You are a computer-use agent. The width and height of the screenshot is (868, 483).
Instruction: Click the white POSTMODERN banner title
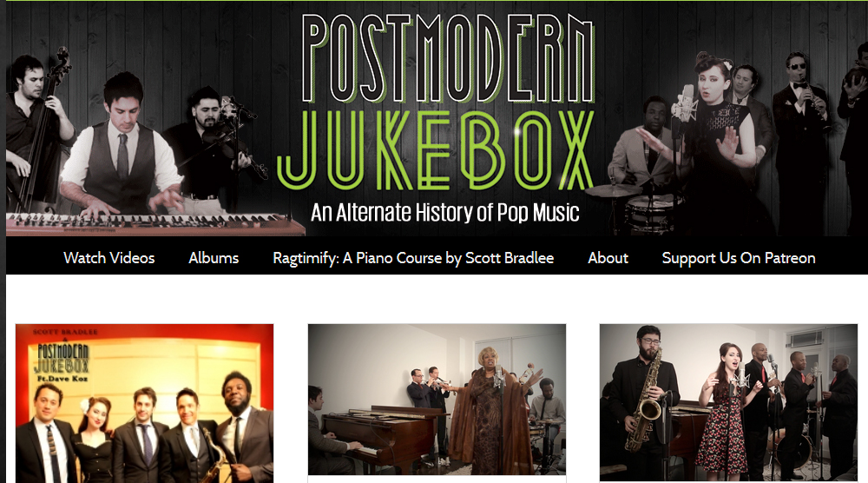point(449,59)
